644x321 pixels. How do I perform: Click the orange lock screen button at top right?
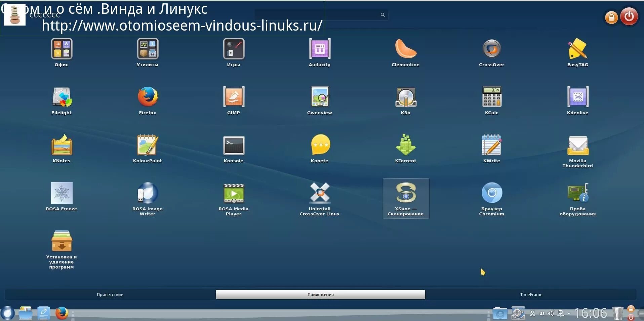(x=611, y=17)
